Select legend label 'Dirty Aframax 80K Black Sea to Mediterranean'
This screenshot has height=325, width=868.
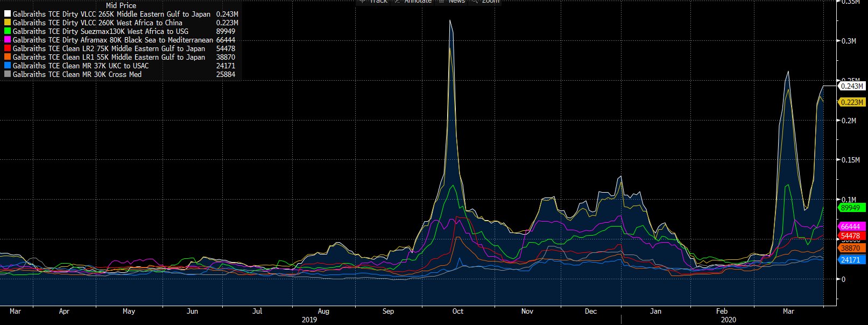point(138,40)
